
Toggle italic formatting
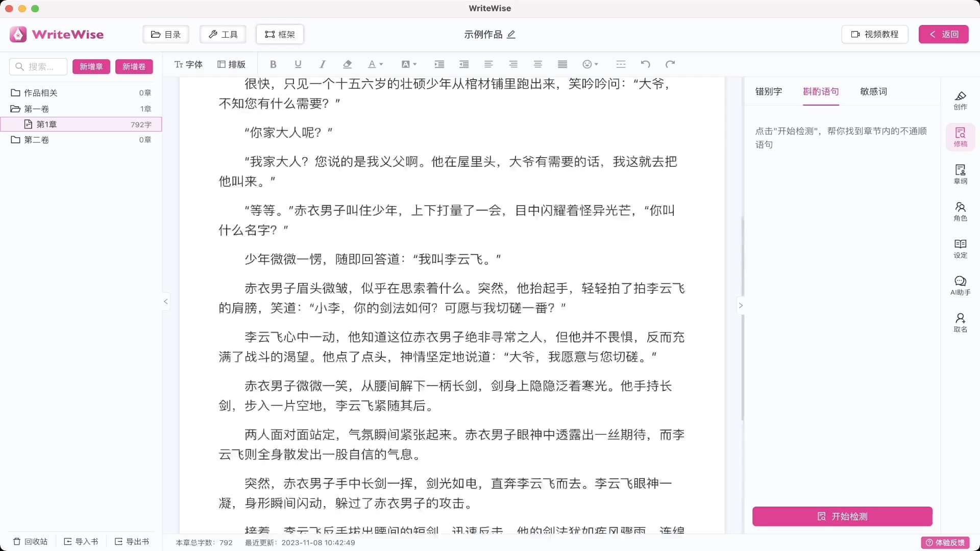click(323, 64)
